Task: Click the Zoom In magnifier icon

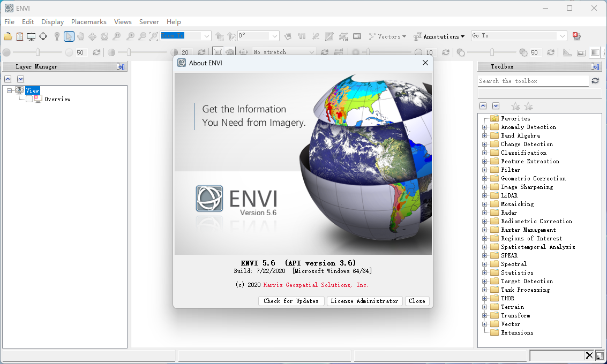Action: 131,36
